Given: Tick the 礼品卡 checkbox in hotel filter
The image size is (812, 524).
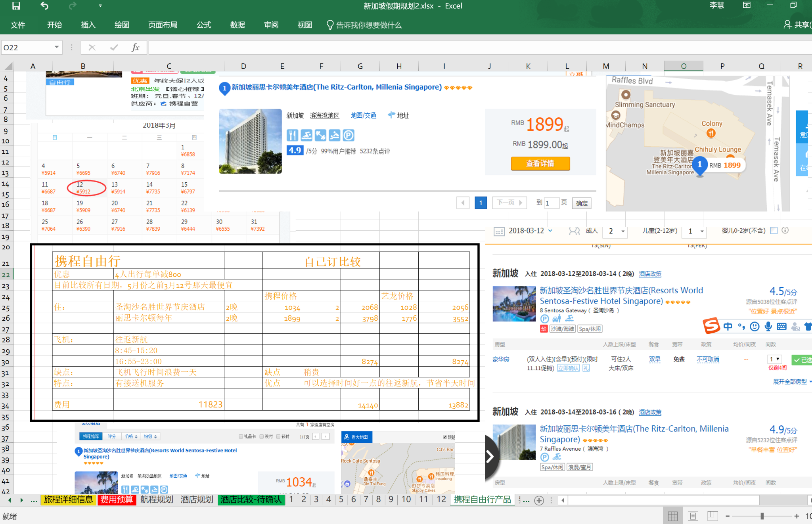Looking at the screenshot, I should [x=241, y=436].
